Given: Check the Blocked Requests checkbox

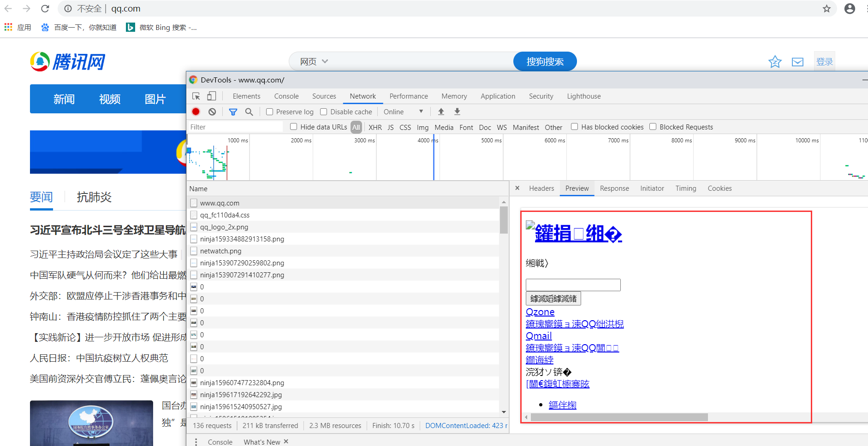Looking at the screenshot, I should (x=653, y=127).
